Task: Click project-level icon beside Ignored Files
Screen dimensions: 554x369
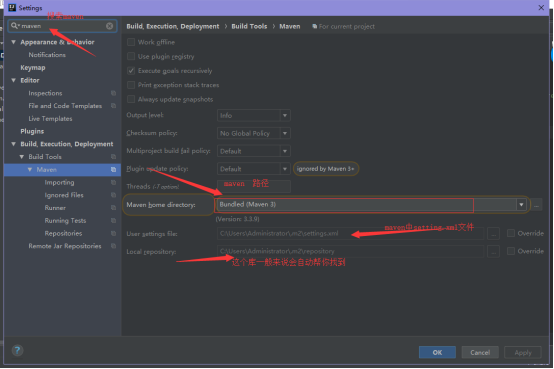Action: point(113,195)
